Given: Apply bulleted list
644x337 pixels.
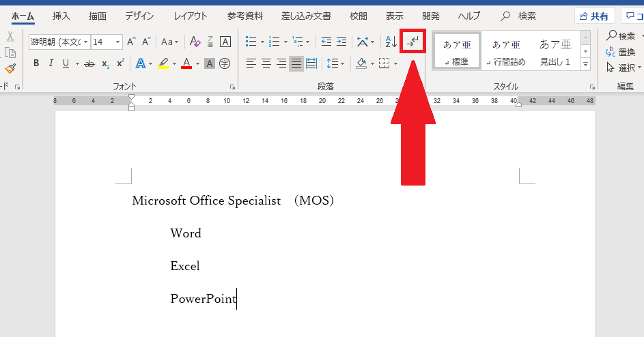Looking at the screenshot, I should (251, 42).
